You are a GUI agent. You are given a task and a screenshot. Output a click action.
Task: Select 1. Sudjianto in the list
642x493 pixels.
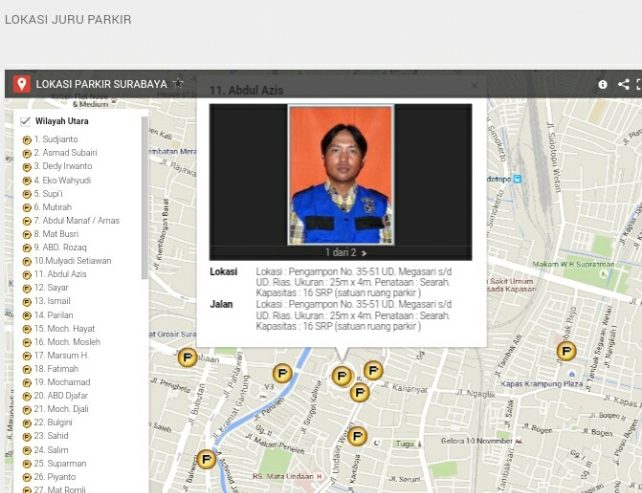pos(56,139)
